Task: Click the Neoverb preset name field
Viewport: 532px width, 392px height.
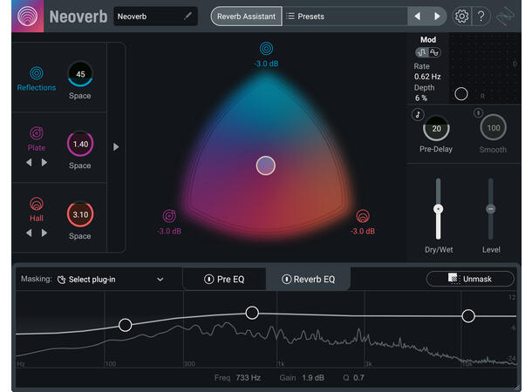Action: click(x=155, y=17)
